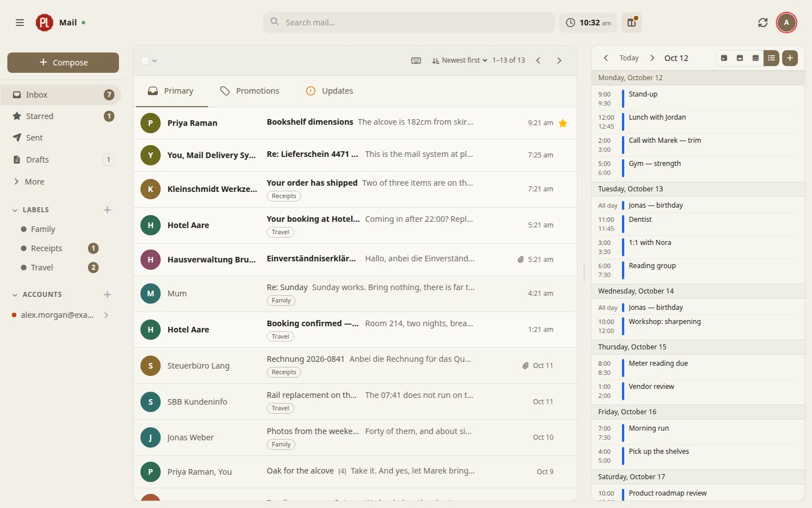Switch to the Promotions tab
The image size is (812, 508).
(250, 91)
